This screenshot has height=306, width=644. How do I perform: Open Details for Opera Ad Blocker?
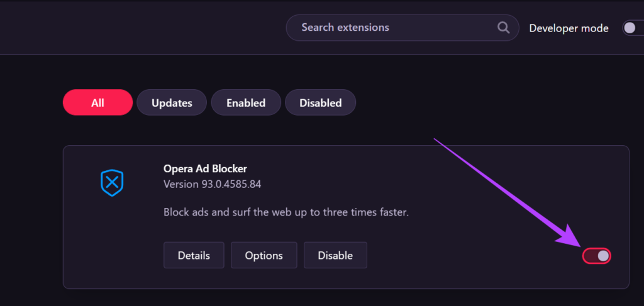pyautogui.click(x=194, y=255)
